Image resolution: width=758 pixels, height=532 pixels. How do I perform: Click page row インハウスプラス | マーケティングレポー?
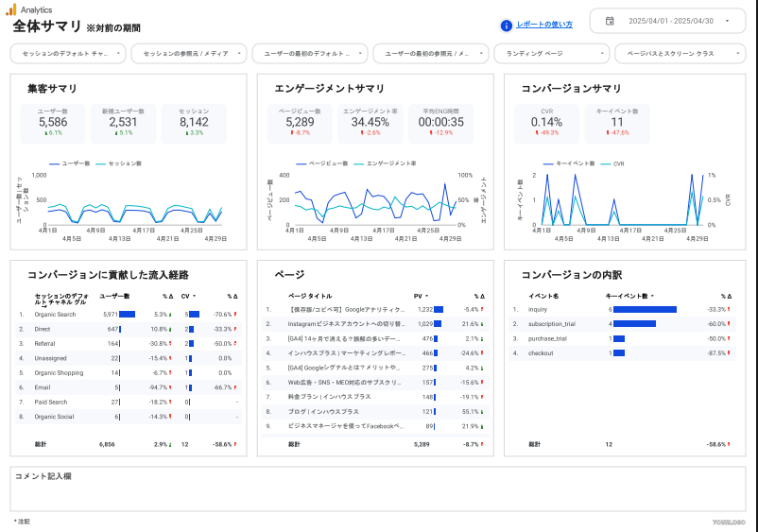[x=375, y=353]
